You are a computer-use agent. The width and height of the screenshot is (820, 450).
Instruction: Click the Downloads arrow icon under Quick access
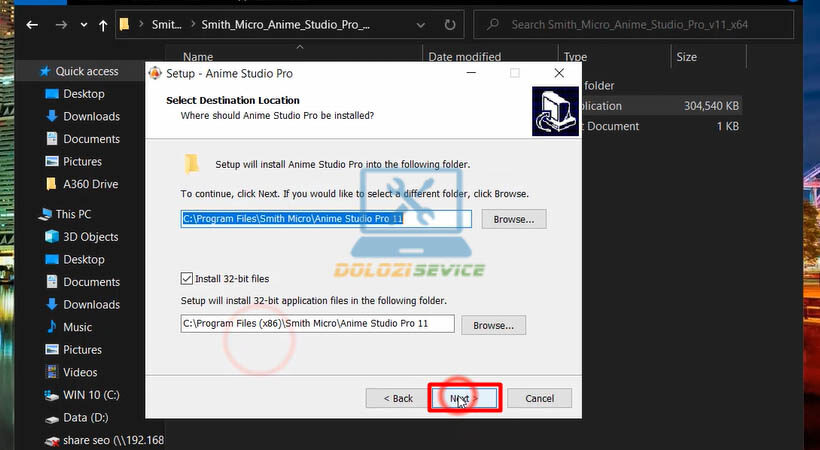pos(52,116)
